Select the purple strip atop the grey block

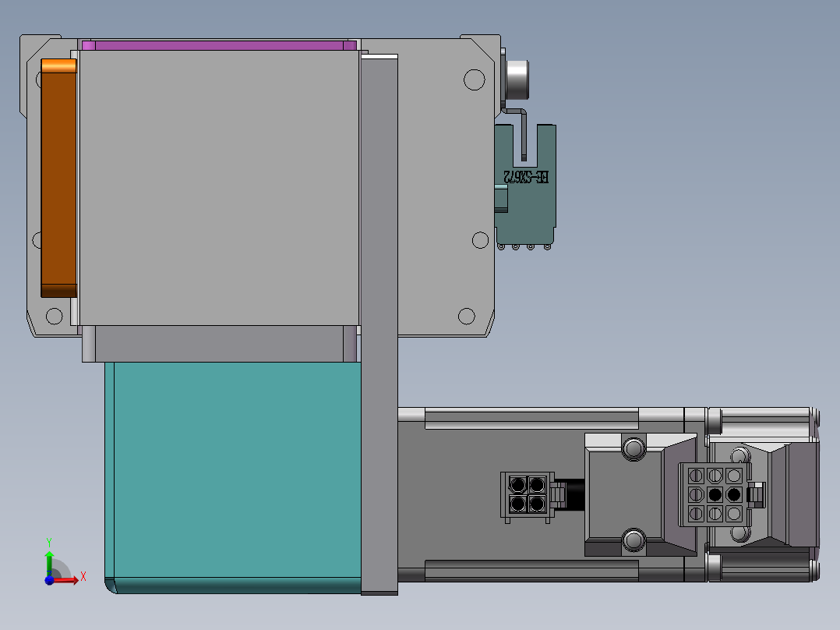[x=219, y=45]
